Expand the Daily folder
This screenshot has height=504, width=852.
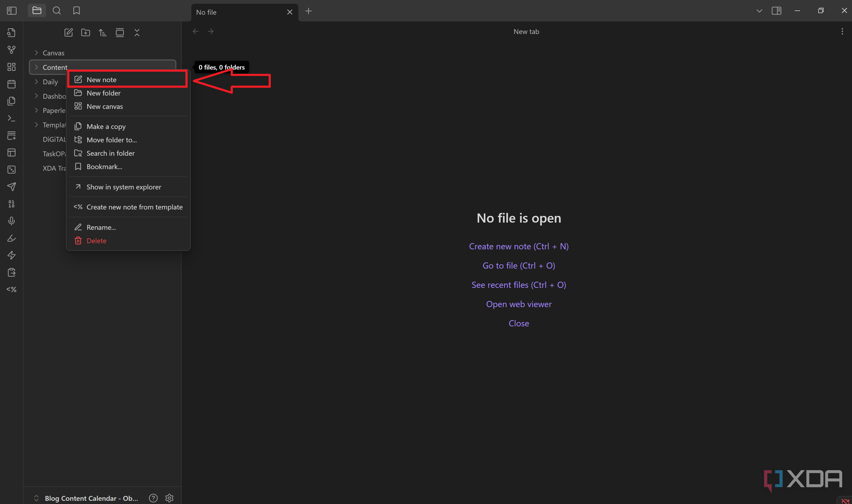click(36, 82)
